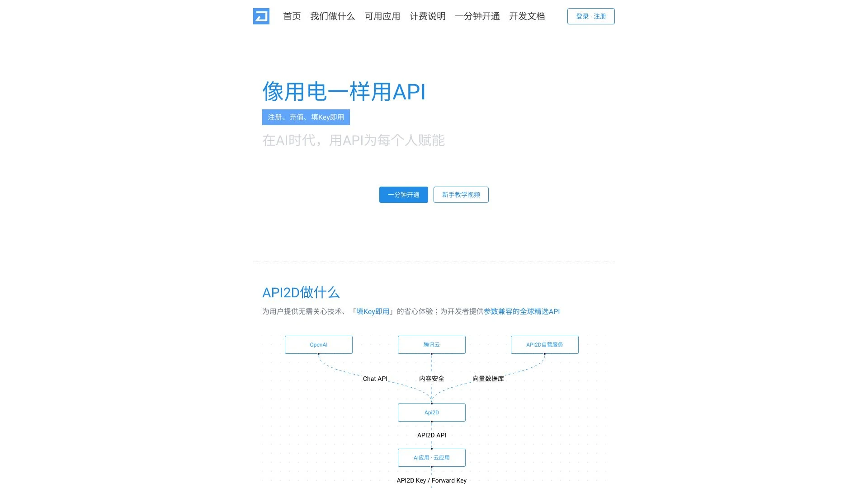Select the AI应用·云应用 box

pos(431,457)
